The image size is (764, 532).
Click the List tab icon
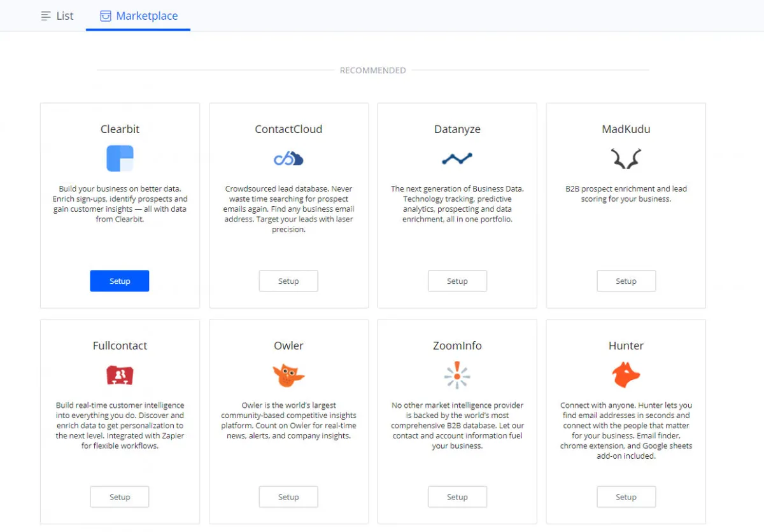tap(46, 16)
